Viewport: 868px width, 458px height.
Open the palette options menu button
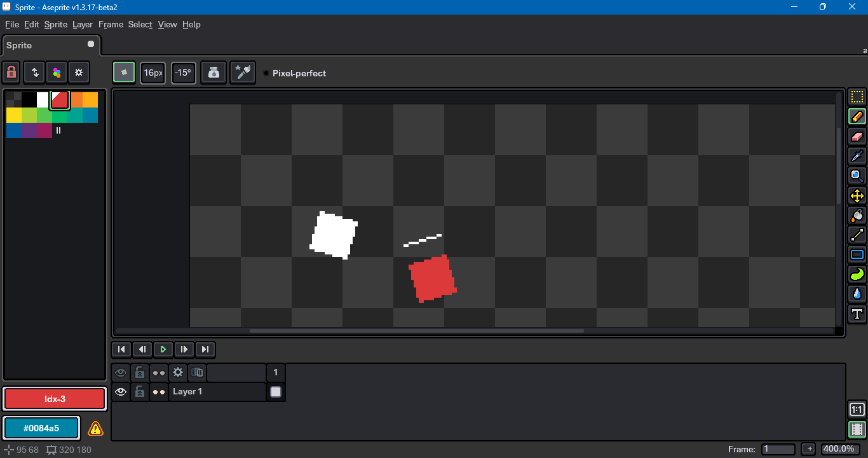coord(79,73)
